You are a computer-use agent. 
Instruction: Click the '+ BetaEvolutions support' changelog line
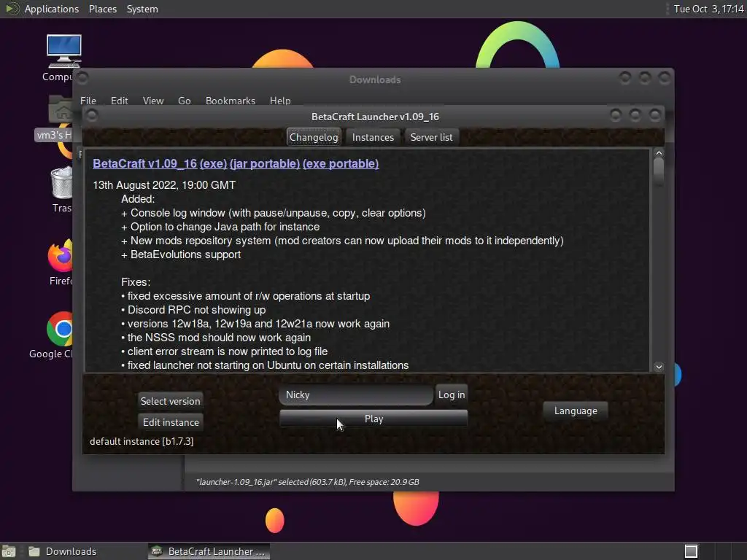coord(181,254)
